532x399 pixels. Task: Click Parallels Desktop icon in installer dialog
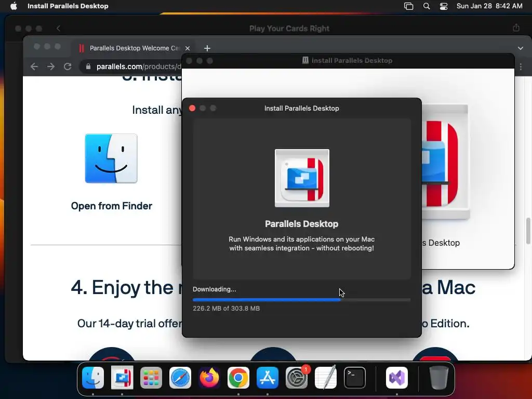point(302,178)
